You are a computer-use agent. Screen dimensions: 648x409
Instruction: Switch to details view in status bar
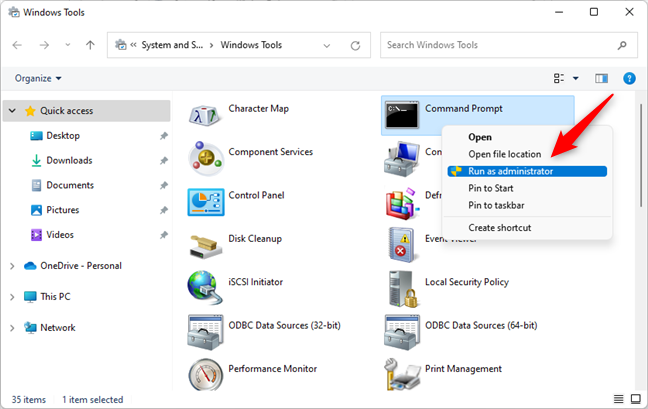619,399
